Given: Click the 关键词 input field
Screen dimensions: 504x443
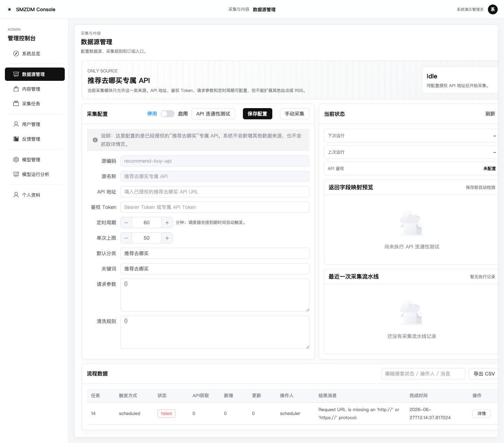Looking at the screenshot, I should (x=215, y=269).
